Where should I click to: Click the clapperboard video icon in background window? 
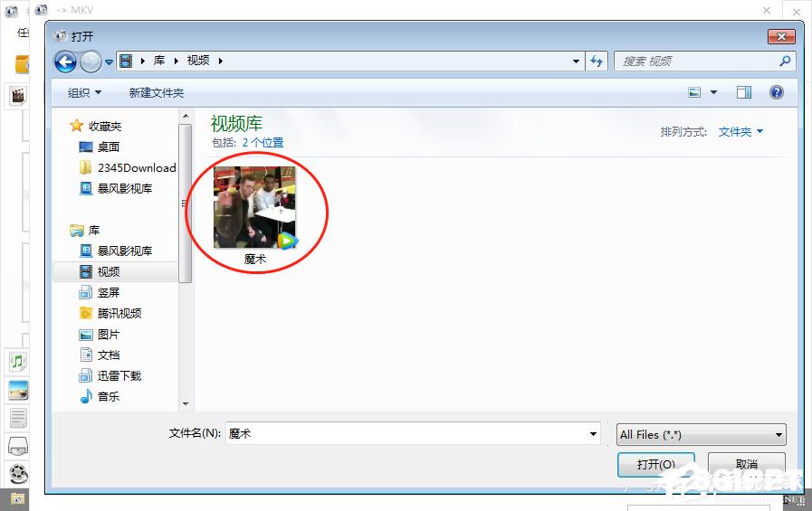coord(17,95)
